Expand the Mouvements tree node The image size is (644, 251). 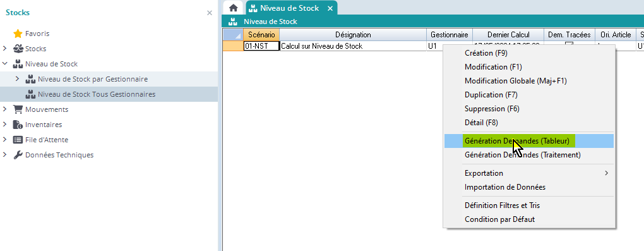point(5,109)
